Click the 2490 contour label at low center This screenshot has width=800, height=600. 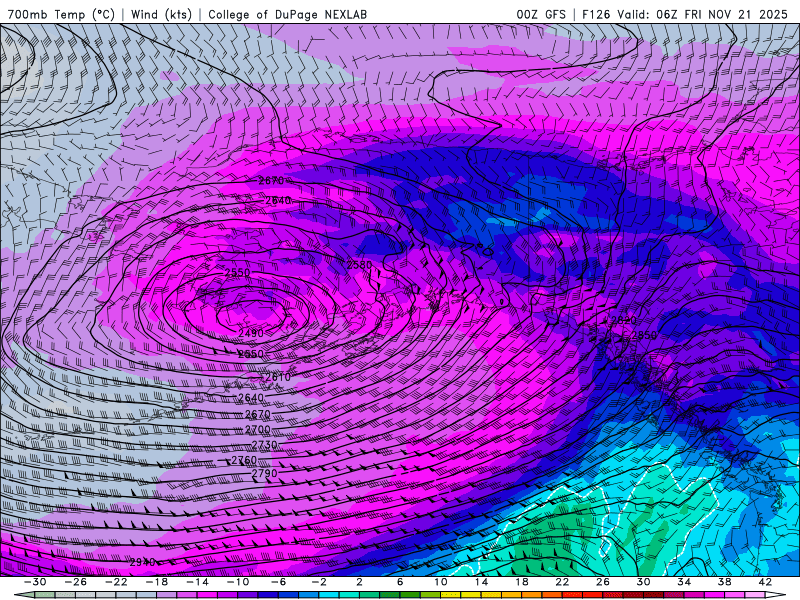click(x=251, y=333)
